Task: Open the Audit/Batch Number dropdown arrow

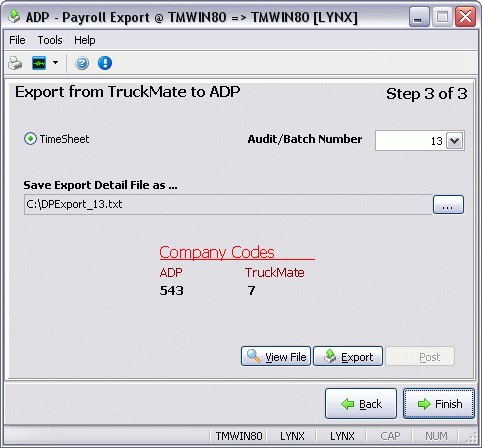Action: (454, 141)
